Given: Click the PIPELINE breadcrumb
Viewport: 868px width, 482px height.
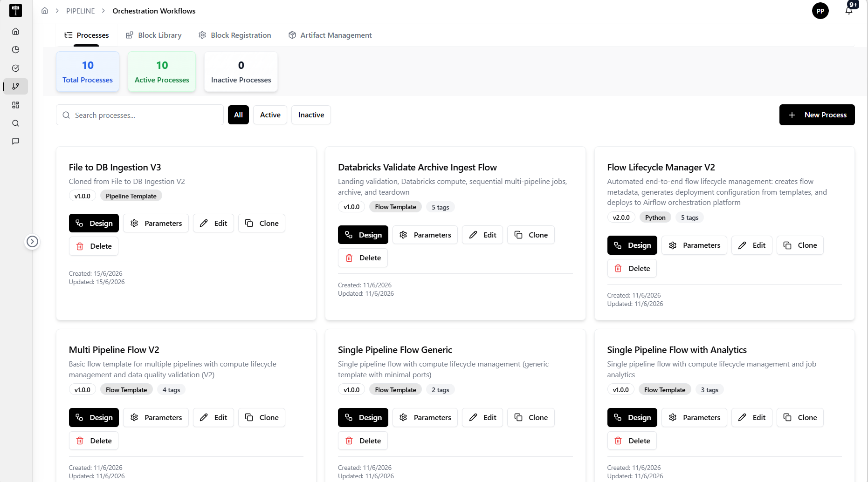Looking at the screenshot, I should pyautogui.click(x=80, y=11).
